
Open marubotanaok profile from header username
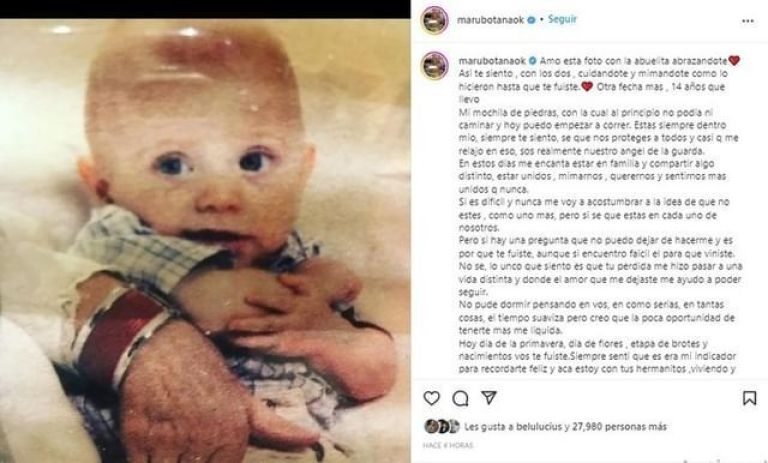coord(490,20)
